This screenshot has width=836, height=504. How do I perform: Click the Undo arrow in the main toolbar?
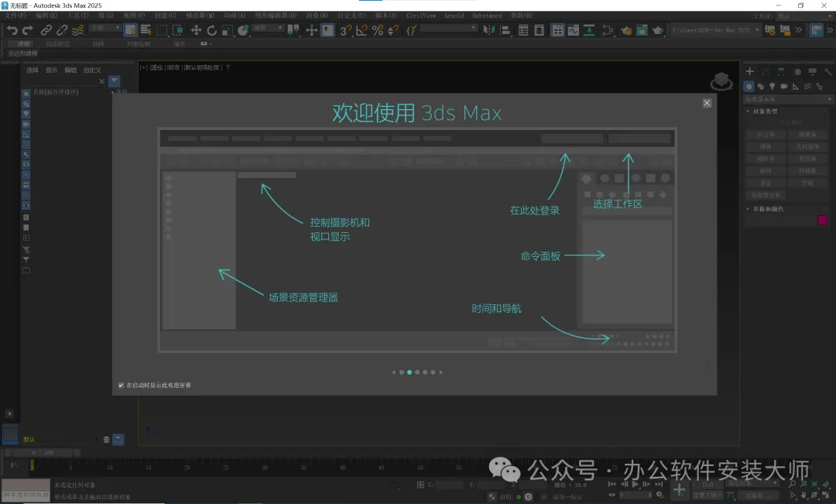click(x=12, y=30)
